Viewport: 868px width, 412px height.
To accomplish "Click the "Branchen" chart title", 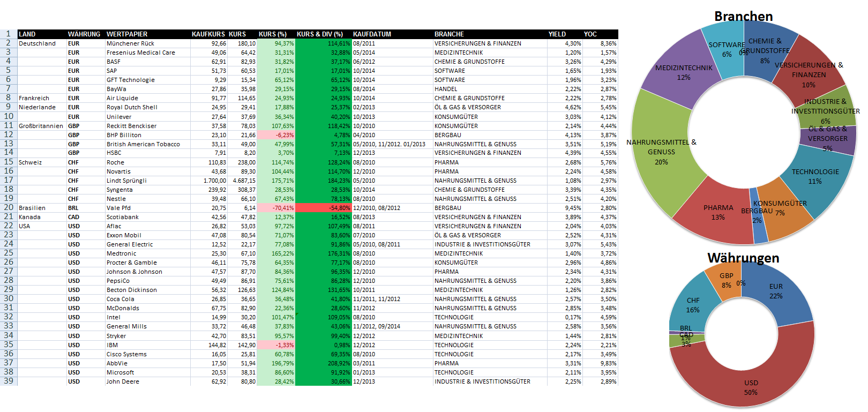I will pos(744,16).
